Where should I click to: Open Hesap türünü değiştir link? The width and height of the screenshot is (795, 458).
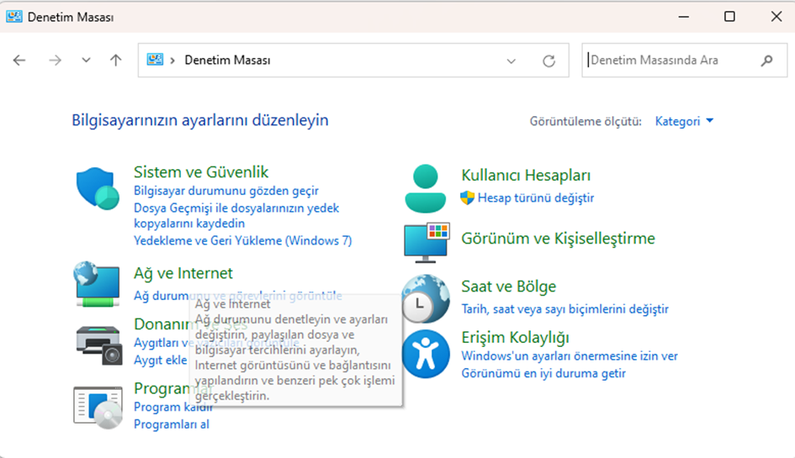click(x=535, y=198)
